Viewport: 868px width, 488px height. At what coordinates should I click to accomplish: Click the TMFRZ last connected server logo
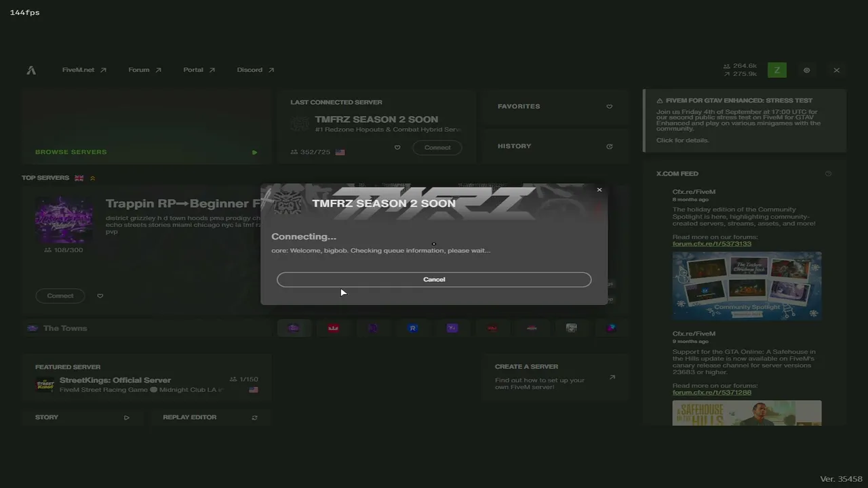click(x=300, y=123)
